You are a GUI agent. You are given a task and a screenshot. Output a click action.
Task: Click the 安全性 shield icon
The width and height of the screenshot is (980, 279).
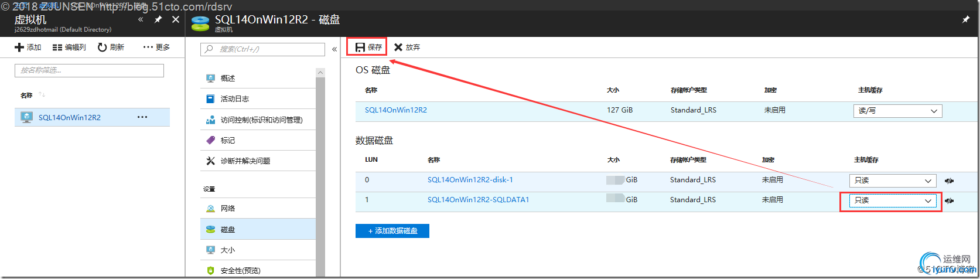pyautogui.click(x=211, y=271)
